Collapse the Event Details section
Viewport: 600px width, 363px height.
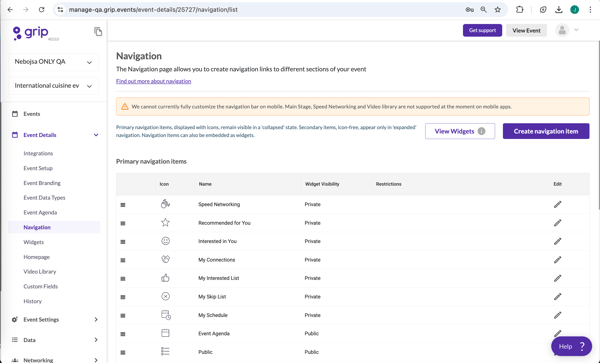click(96, 135)
